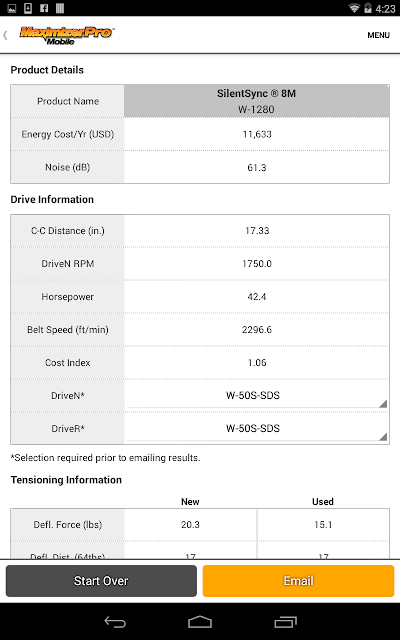Tap the Wi-Fi status bar icon

[x=354, y=8]
